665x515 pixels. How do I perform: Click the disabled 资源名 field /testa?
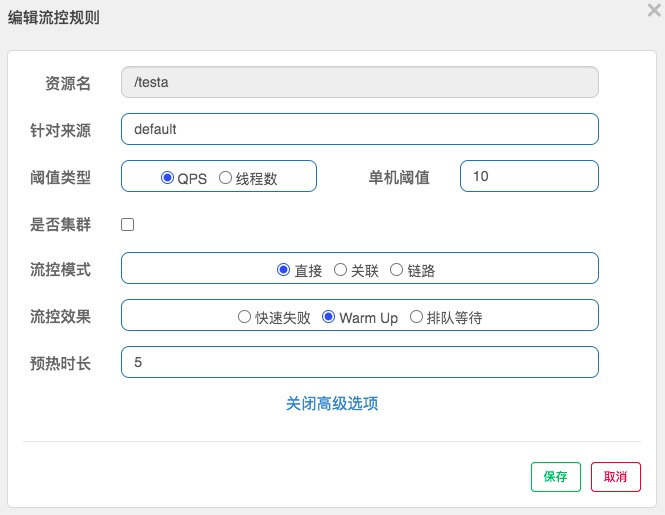click(x=360, y=82)
